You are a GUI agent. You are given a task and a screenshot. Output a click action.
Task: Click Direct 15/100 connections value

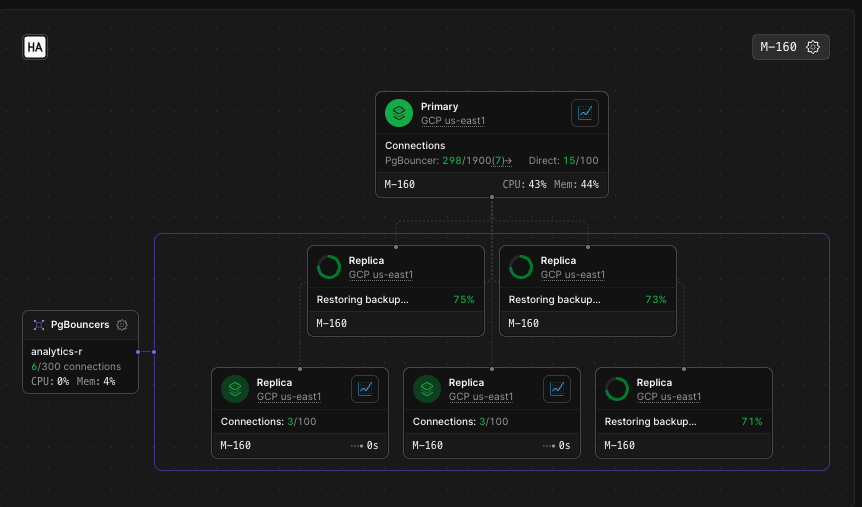pyautogui.click(x=580, y=161)
